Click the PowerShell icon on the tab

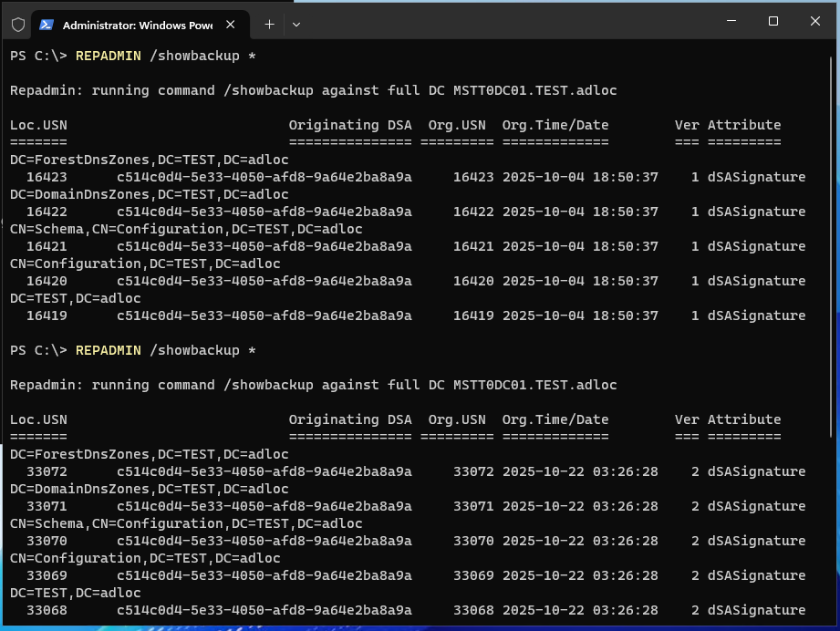47,25
